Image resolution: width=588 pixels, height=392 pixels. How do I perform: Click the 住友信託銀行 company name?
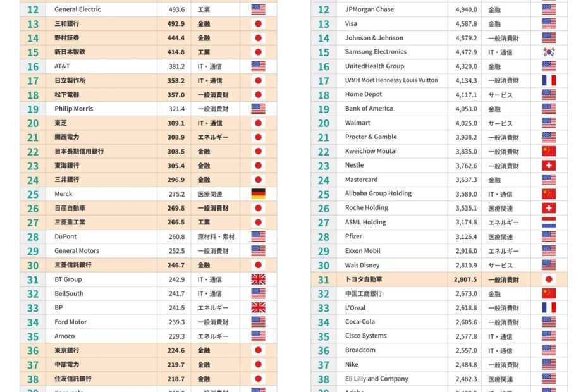pos(73,379)
